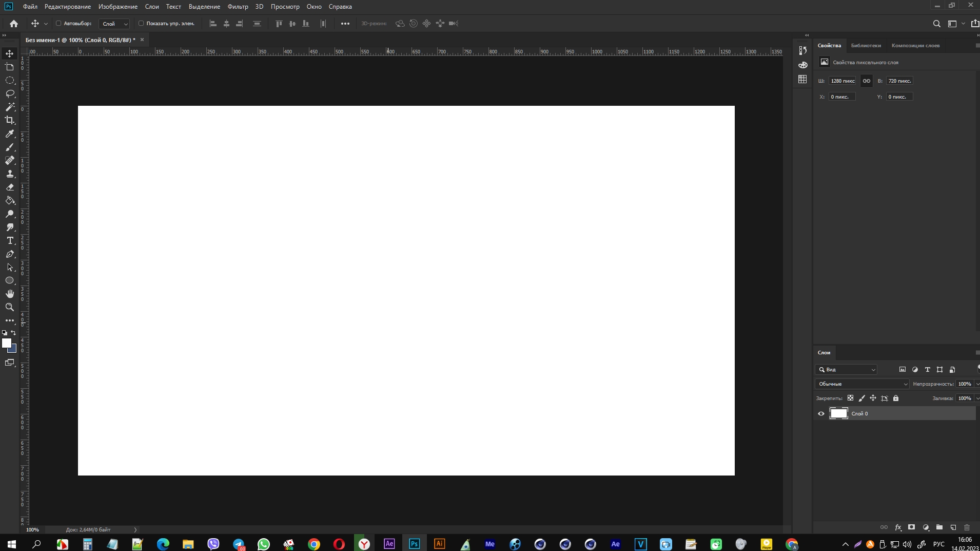980x551 pixels.
Task: Select the Clone Stamp tool
Action: (x=10, y=174)
